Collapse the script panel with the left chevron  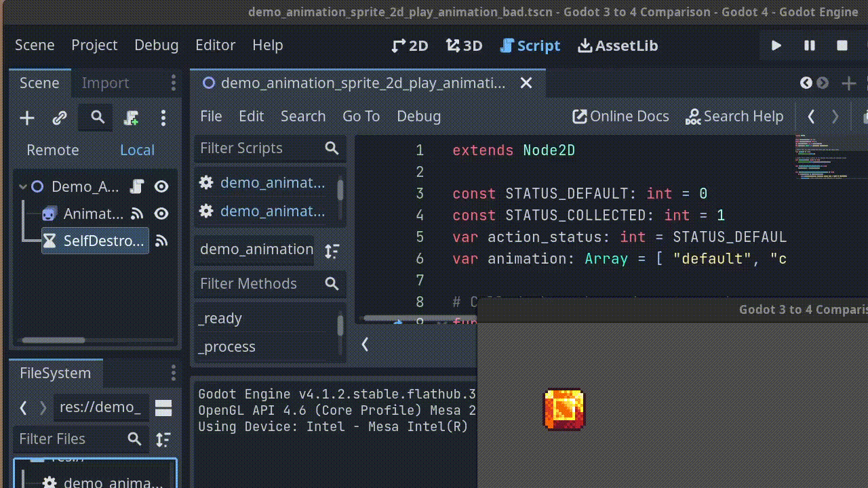[365, 344]
